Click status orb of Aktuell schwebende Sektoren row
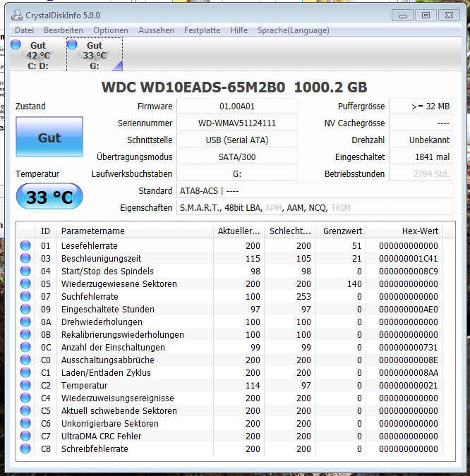This screenshot has height=476, width=470. click(x=25, y=410)
